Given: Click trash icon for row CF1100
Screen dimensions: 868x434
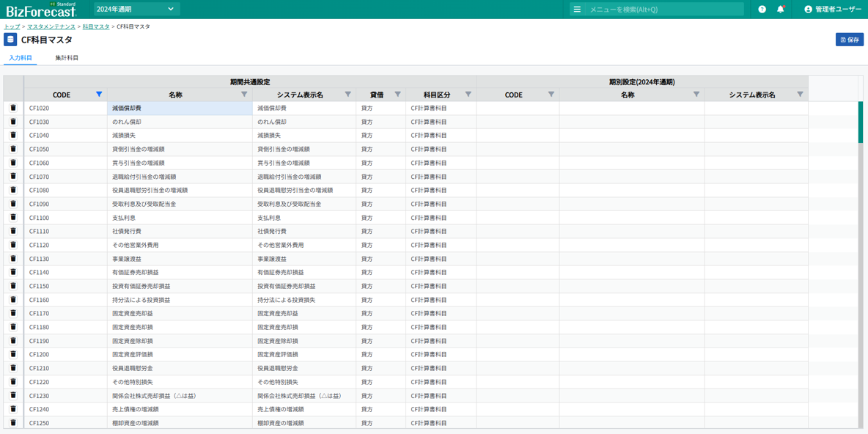Looking at the screenshot, I should (13, 218).
